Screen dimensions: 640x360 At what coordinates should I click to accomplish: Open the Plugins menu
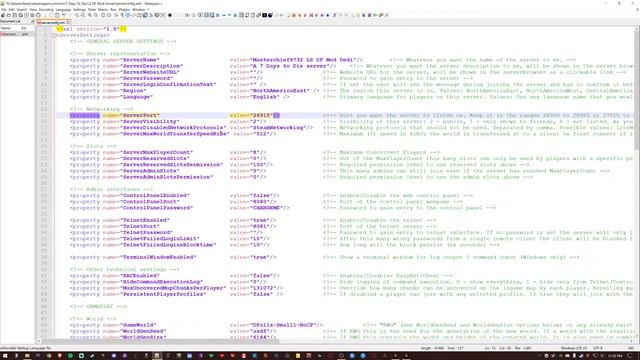pyautogui.click(x=124, y=9)
